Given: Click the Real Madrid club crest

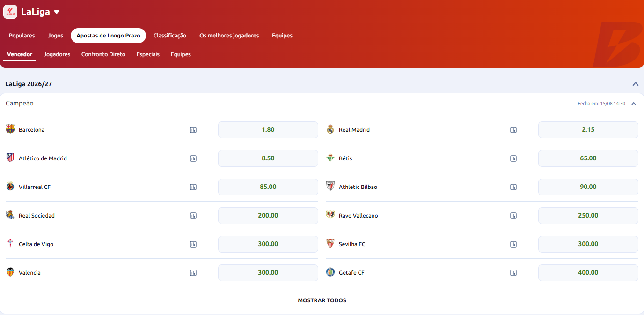Looking at the screenshot, I should click(330, 129).
